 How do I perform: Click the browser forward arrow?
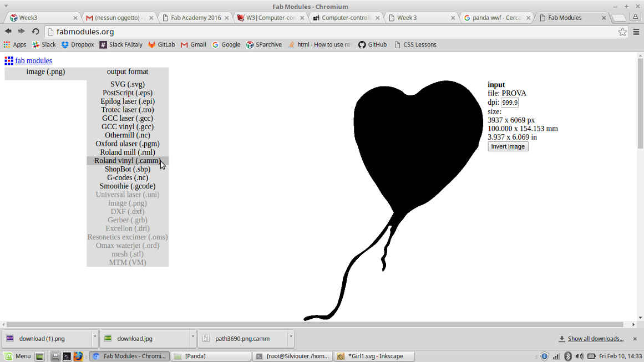22,31
